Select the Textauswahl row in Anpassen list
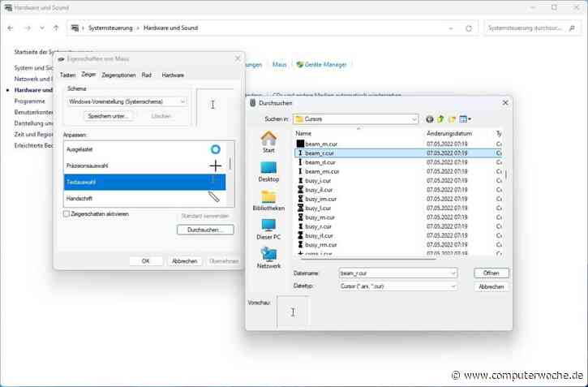Viewport: 588px width, 387px height. (x=144, y=183)
